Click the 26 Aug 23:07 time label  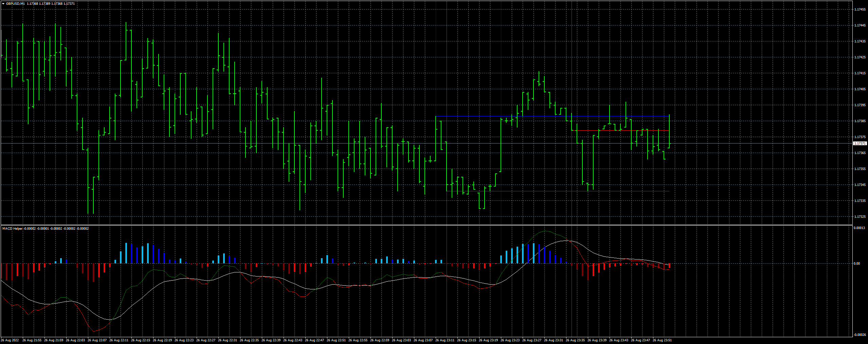coord(423,340)
